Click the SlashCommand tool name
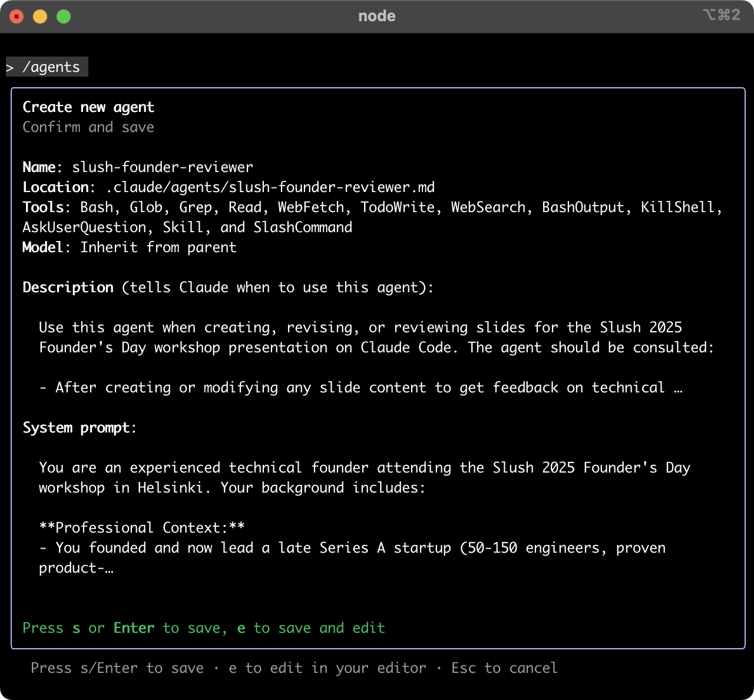Screen dimensions: 754x700 click(302, 227)
